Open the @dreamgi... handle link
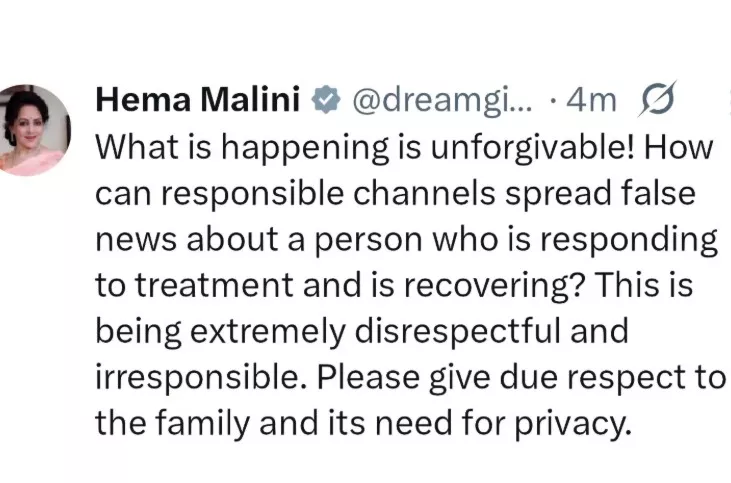The image size is (731, 483). click(440, 100)
